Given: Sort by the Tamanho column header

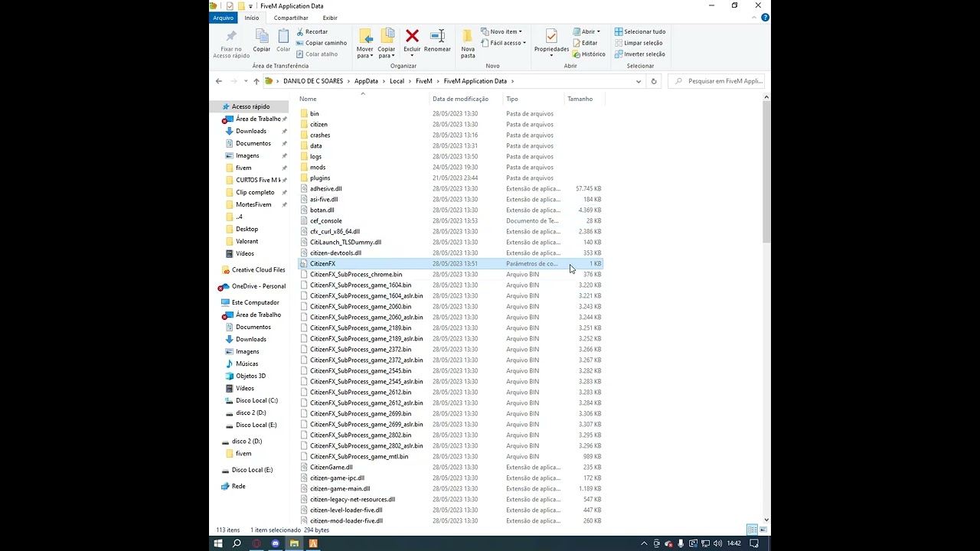Looking at the screenshot, I should pos(580,99).
